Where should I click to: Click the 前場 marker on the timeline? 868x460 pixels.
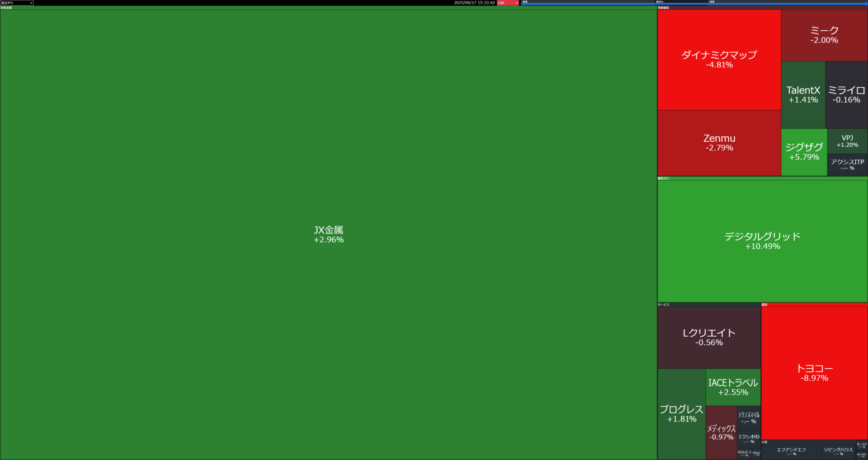pos(525,1)
